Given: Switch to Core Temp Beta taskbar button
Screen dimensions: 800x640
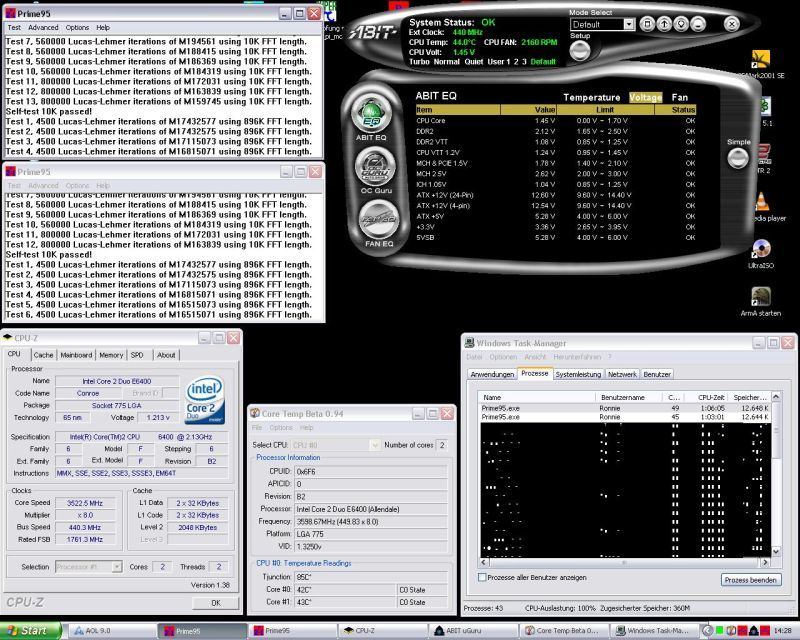Looking at the screenshot, I should pos(562,631).
